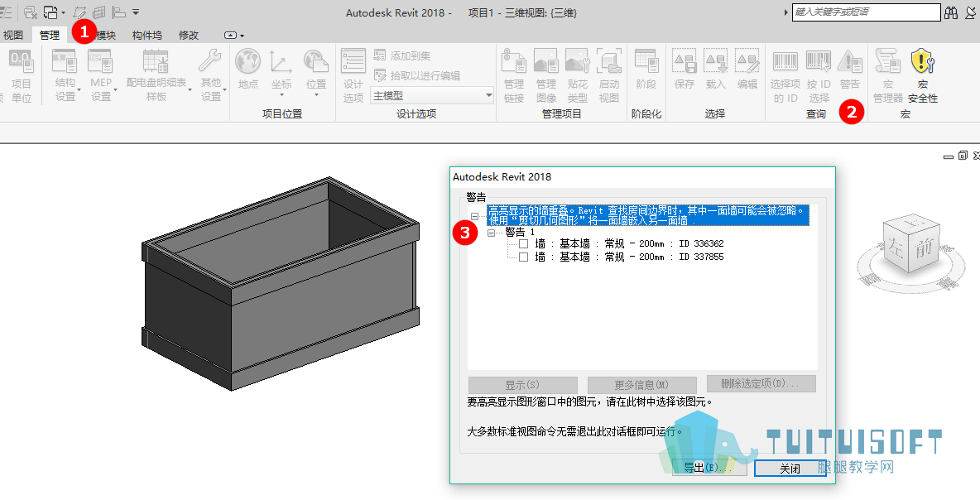Check the wall ID 337855 checkbox
The width and height of the screenshot is (980, 500).
point(523,257)
